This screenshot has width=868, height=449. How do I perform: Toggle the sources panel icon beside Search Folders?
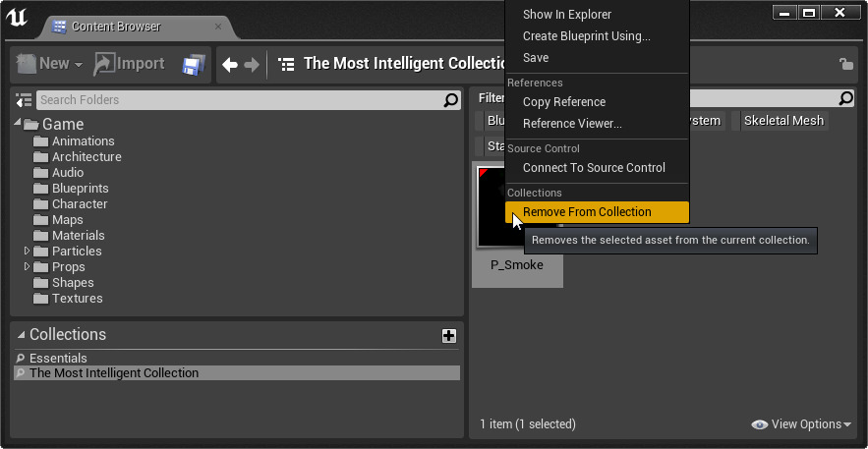tap(24, 100)
